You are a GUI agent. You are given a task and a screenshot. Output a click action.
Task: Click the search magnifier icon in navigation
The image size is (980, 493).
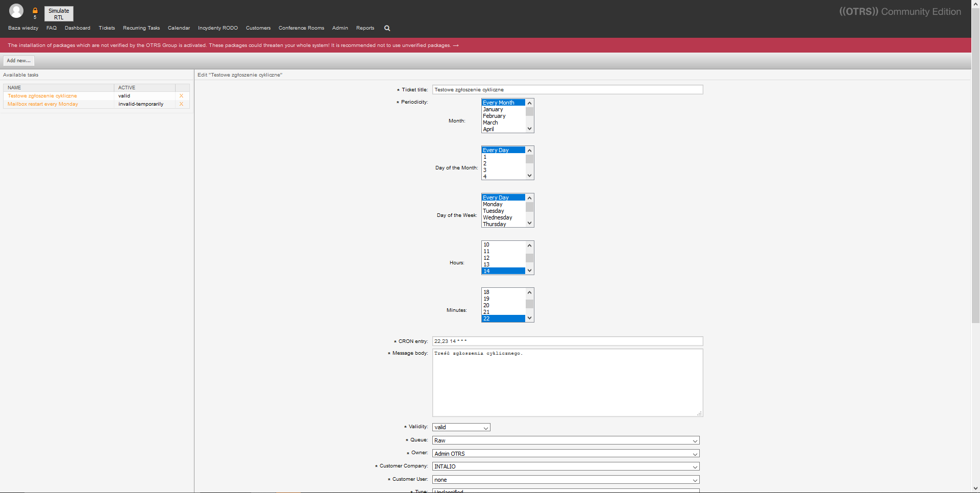pyautogui.click(x=387, y=28)
